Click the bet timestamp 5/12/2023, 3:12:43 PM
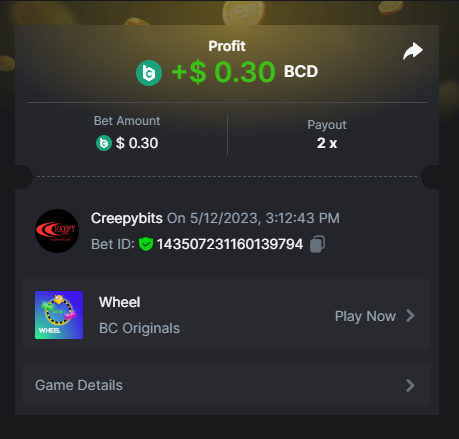This screenshot has height=439, width=459. pyautogui.click(x=265, y=218)
